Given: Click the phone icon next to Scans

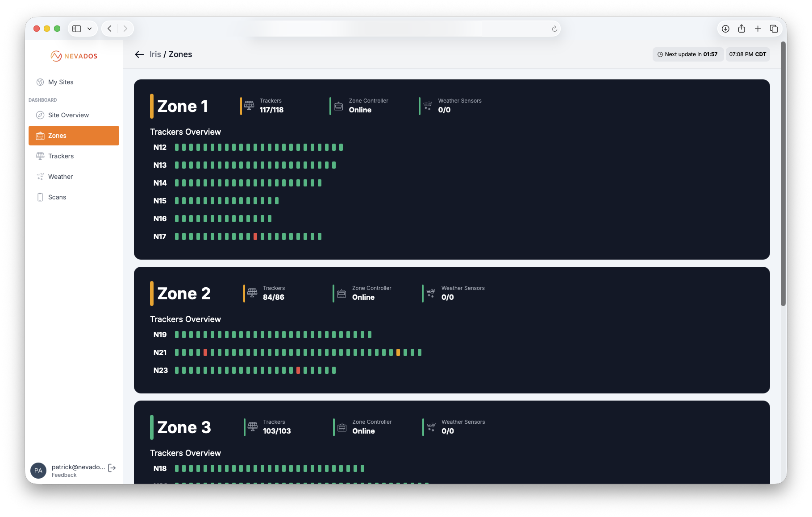Looking at the screenshot, I should 40,197.
